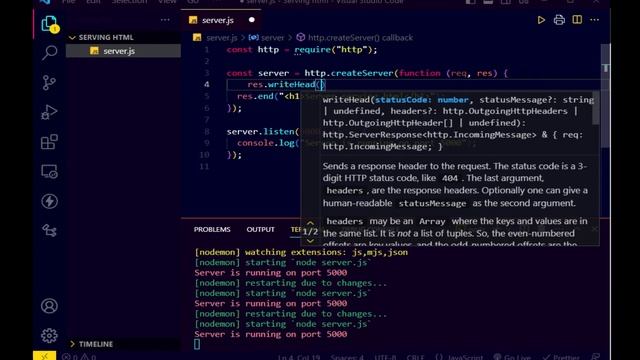Click server.js breadcrumb segment

point(222,38)
